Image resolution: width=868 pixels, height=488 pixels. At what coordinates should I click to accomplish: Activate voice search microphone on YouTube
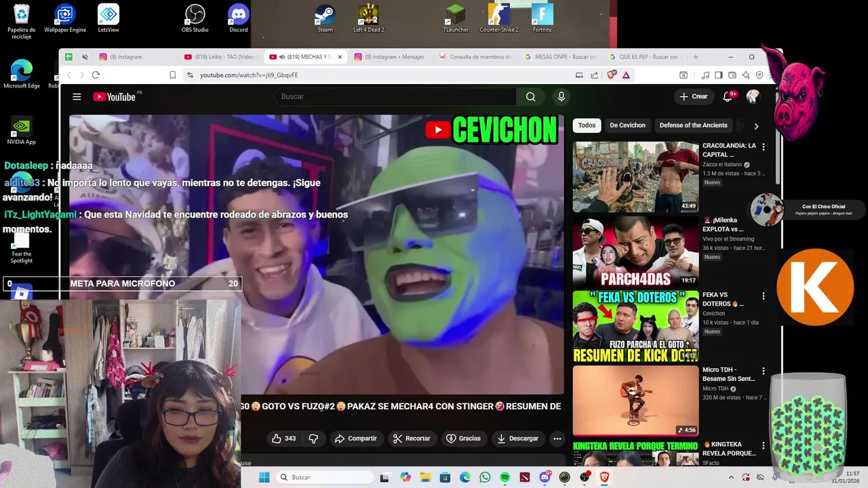(561, 97)
